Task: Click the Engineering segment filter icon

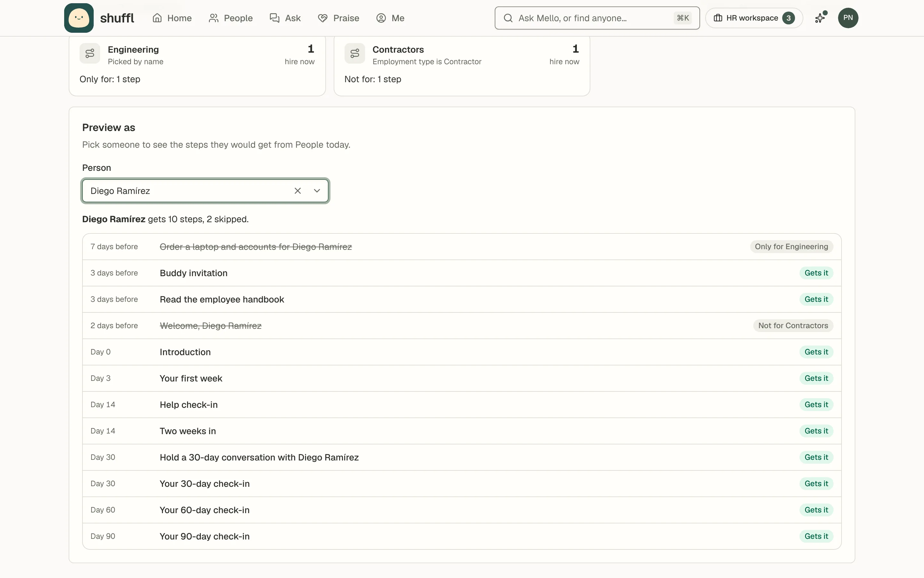Action: tap(90, 54)
